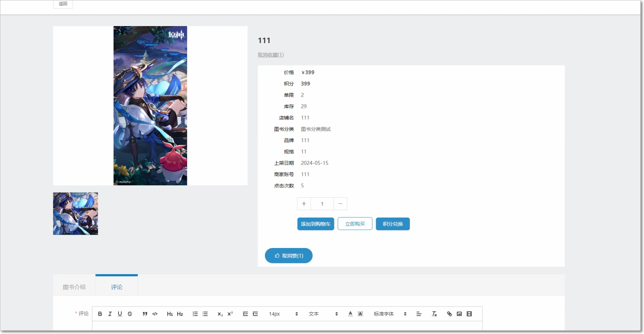The width and height of the screenshot is (644, 334).
Task: Click the large product cover image
Action: (x=150, y=105)
